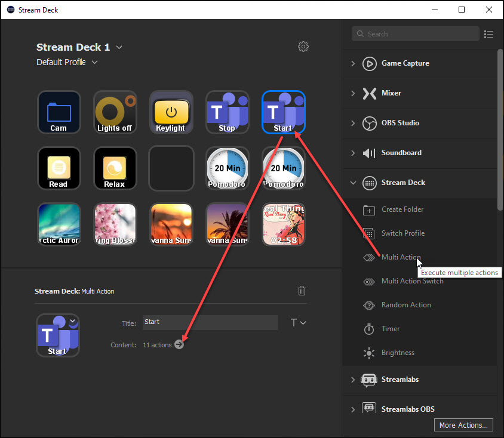Image resolution: width=504 pixels, height=438 pixels.
Task: Click the actions list scrollbar
Action: coord(500,129)
